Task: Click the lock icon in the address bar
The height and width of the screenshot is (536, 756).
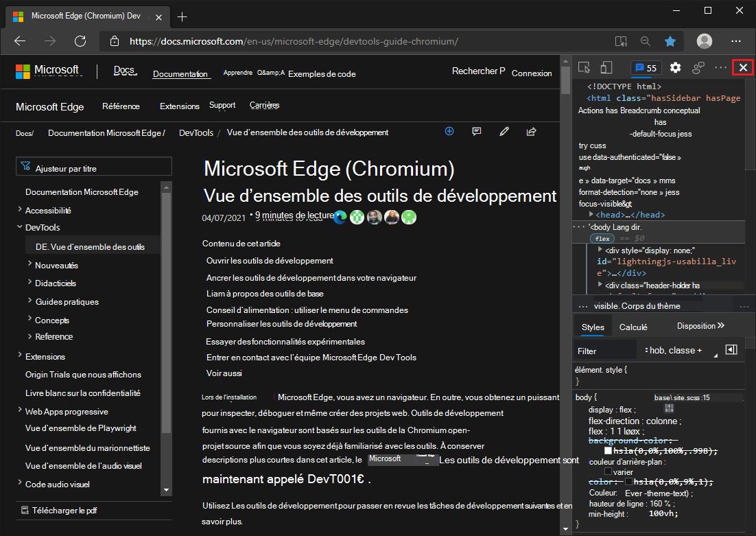Action: pyautogui.click(x=115, y=41)
